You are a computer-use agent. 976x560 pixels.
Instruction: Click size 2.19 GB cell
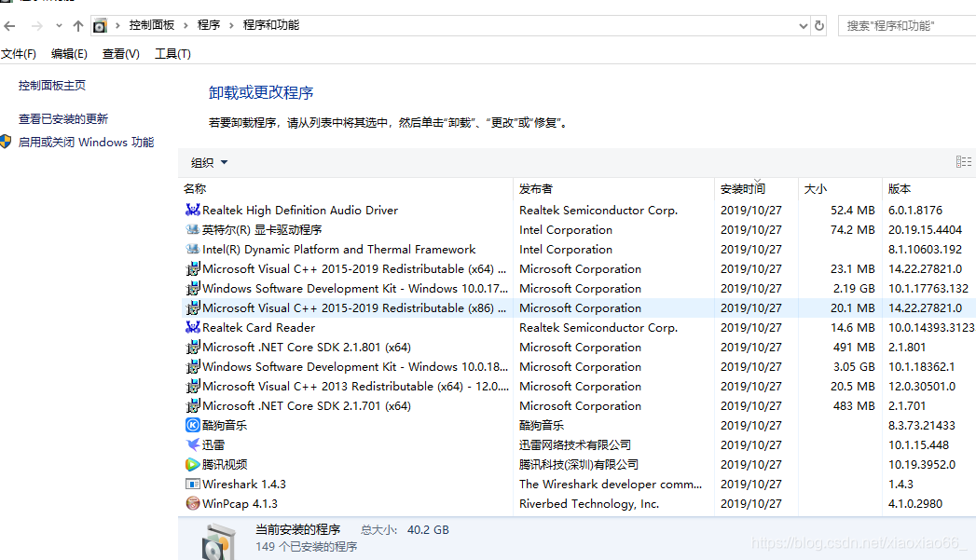854,289
